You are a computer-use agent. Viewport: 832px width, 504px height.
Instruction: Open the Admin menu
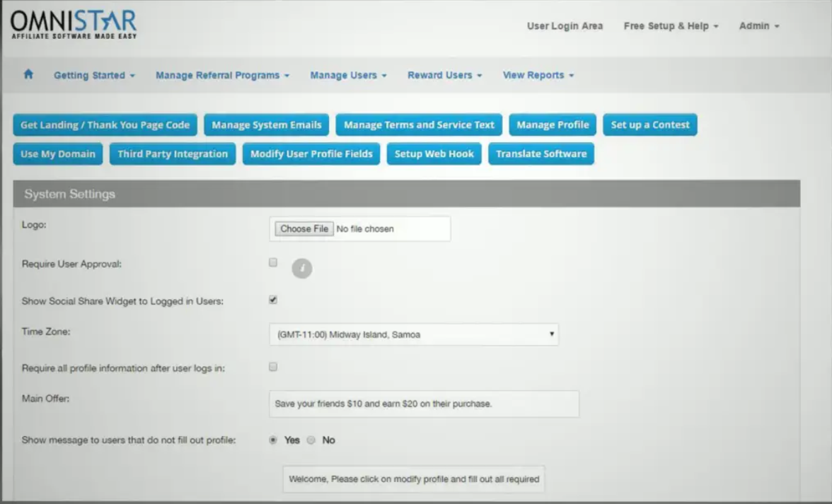click(758, 25)
